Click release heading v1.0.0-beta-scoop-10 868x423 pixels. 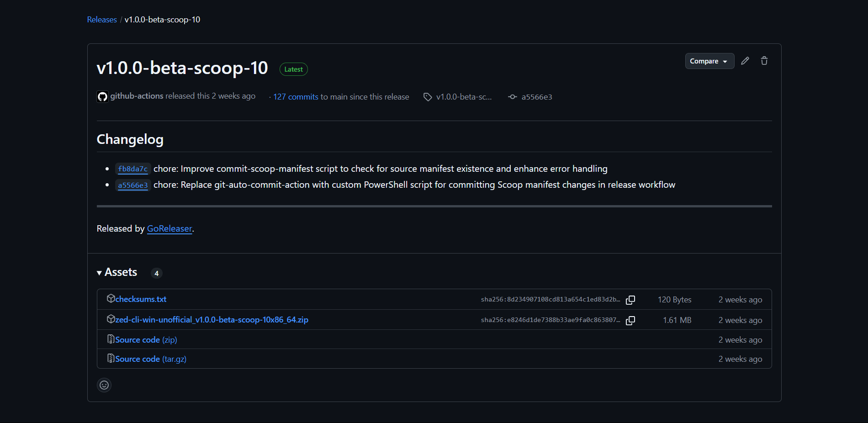point(182,68)
